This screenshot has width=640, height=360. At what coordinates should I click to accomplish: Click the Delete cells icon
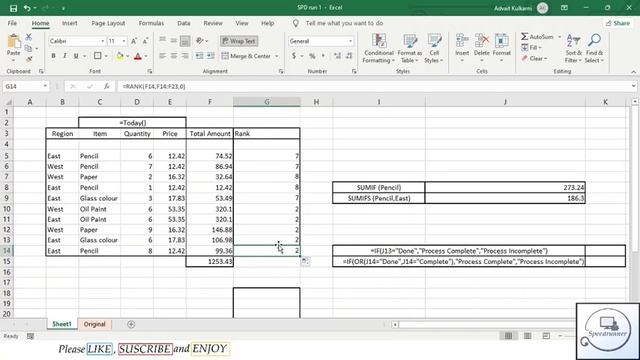point(482,41)
